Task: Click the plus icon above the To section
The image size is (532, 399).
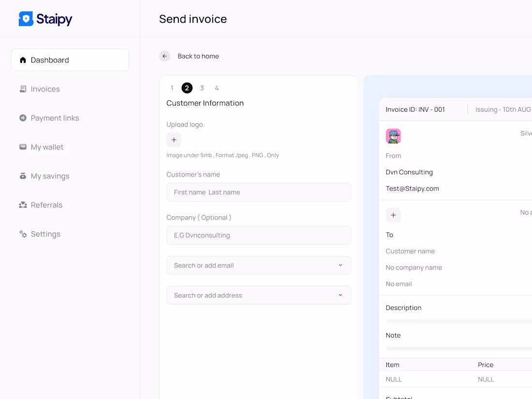Action: (393, 215)
